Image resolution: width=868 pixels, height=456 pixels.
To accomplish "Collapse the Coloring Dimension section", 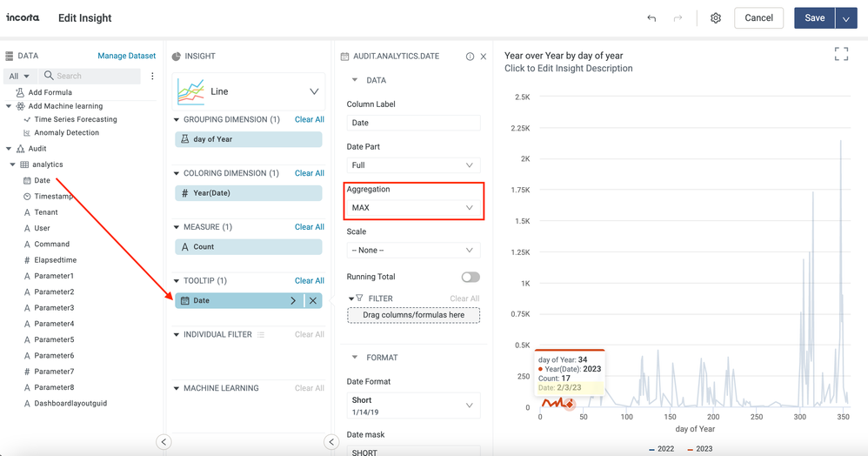I will click(177, 173).
